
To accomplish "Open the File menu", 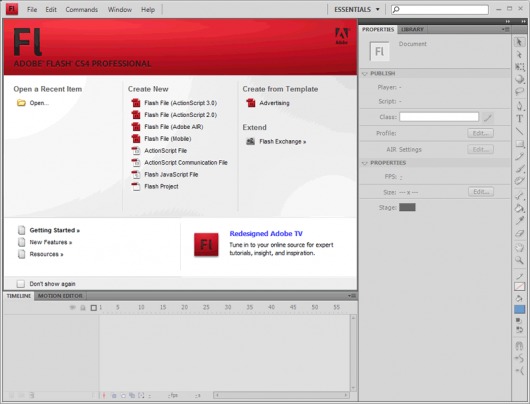I will (x=32, y=9).
